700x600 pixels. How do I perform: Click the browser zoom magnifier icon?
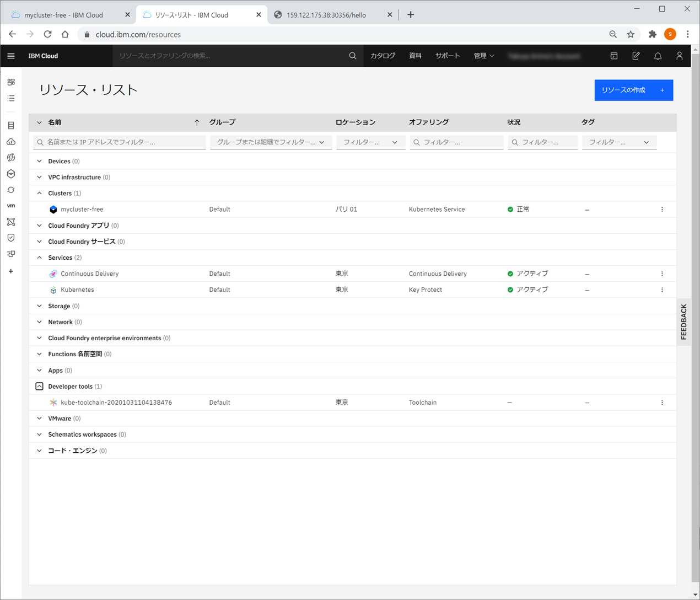[613, 34]
